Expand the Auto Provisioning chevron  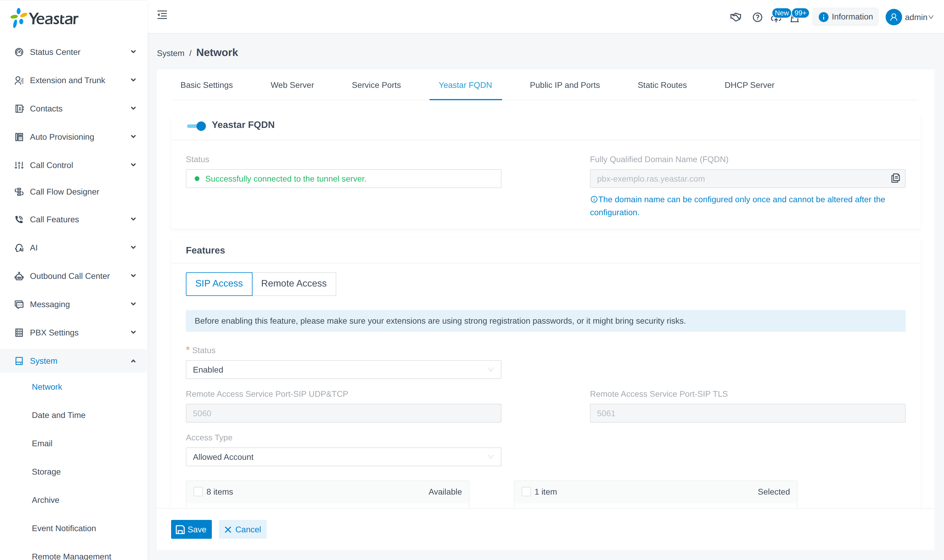133,136
